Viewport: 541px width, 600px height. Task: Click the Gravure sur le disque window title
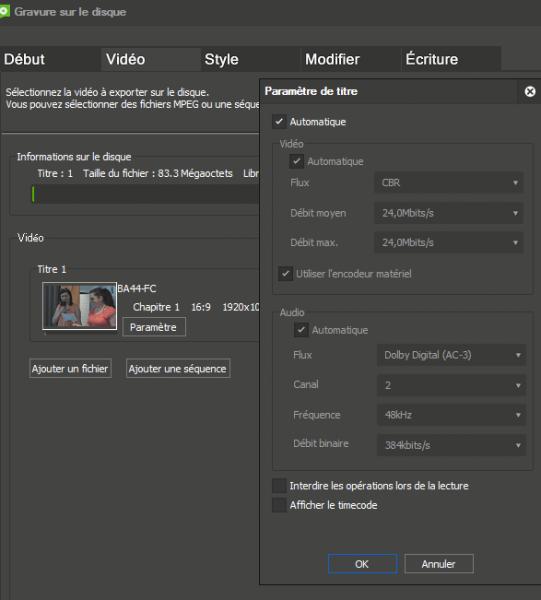pyautogui.click(x=70, y=12)
